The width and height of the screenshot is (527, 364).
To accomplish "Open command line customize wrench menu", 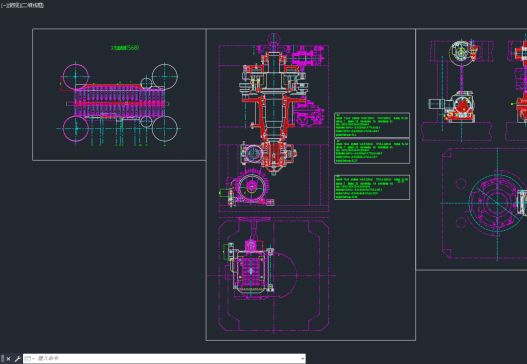I will click(17, 359).
